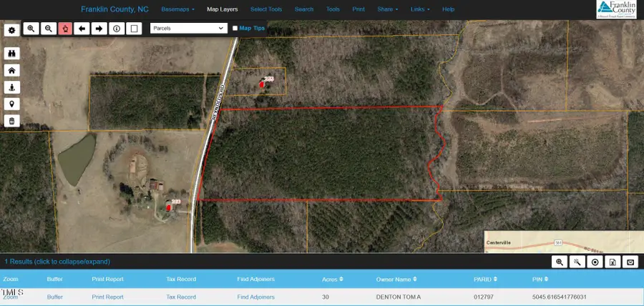This screenshot has height=306, width=644.
Task: Open the binoculars search icon
Action: (x=11, y=54)
